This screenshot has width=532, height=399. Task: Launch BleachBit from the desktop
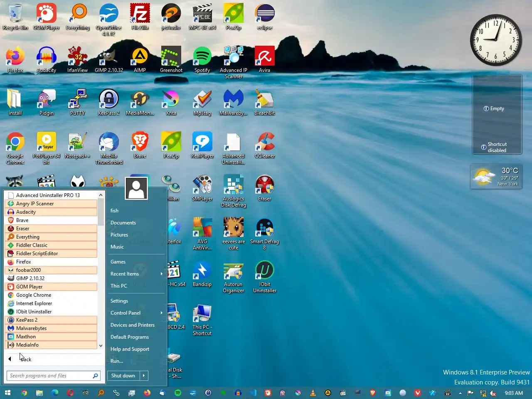coord(265,102)
